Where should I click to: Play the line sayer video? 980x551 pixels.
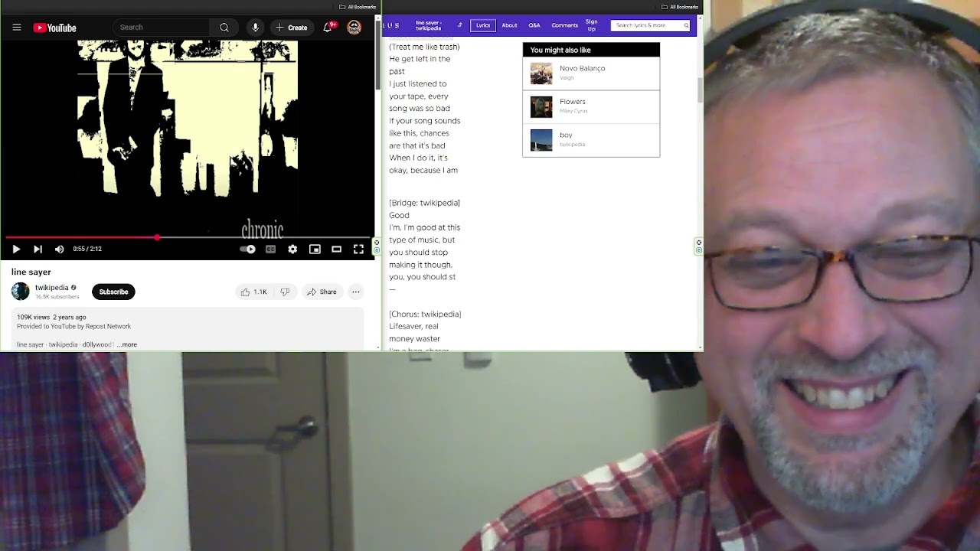tap(16, 249)
